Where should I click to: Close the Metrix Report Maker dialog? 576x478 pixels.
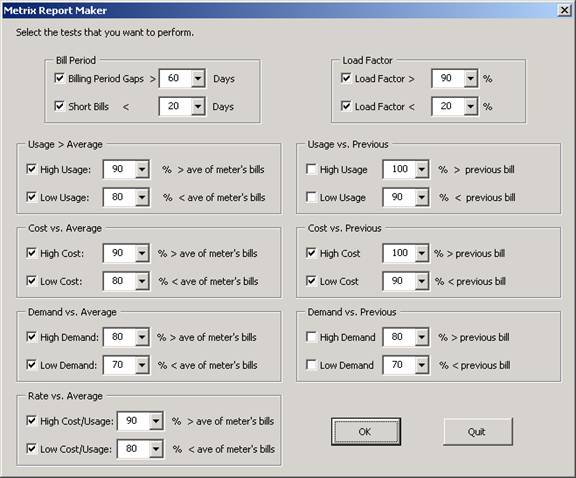[565, 10]
